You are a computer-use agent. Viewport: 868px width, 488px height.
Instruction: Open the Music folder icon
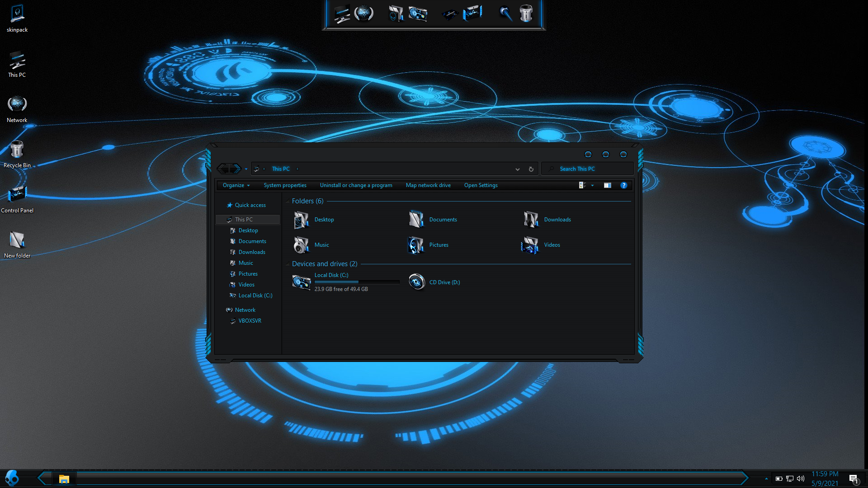pos(301,245)
